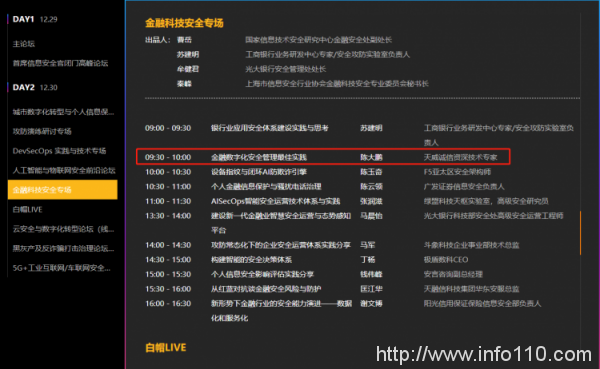Click talk 个人金融信息保护与骚扰电话治理
Viewport: 600px width, 369px height.
tap(266, 186)
